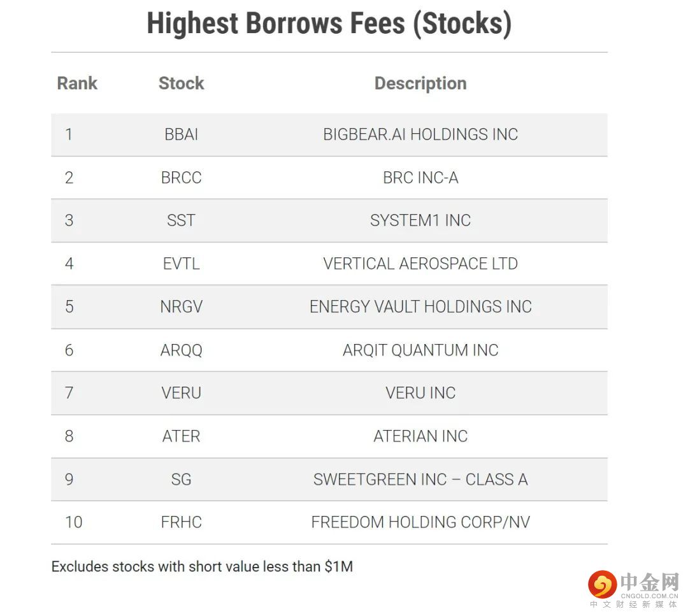Click BIGBEAR.AI HOLDINGS INC description
The height and width of the screenshot is (616, 688).
point(420,134)
